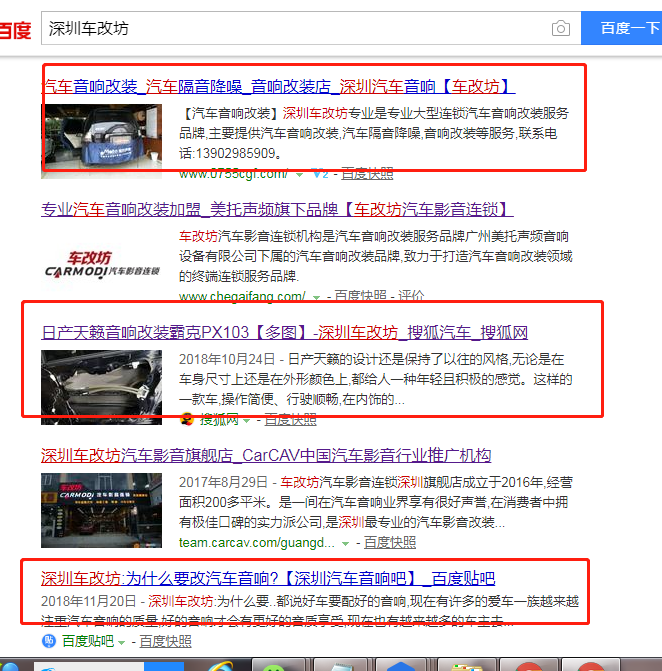Image resolution: width=662 pixels, height=671 pixels.
Task: Expand dropdown arrow beside 搜狐网
Action: (x=246, y=421)
